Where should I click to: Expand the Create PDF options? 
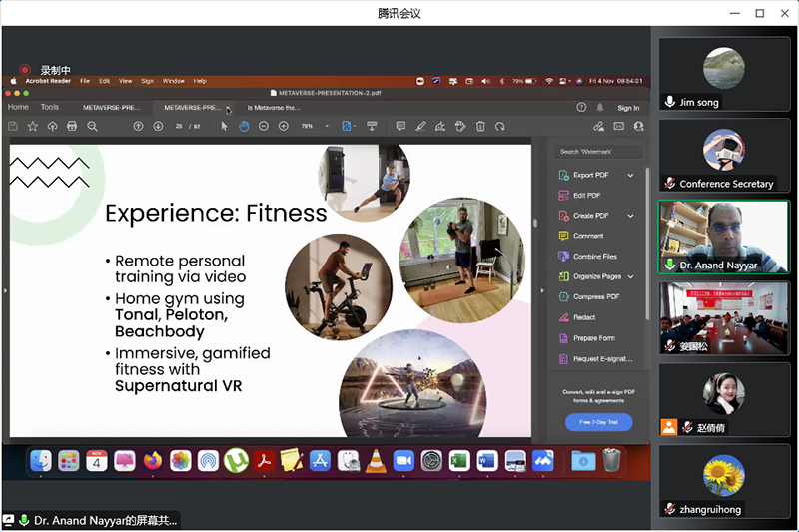[x=630, y=216]
